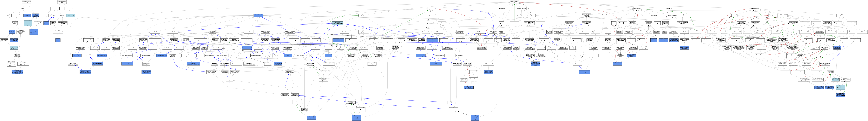Click the blue protein binding node

pyautogui.click(x=27, y=15)
